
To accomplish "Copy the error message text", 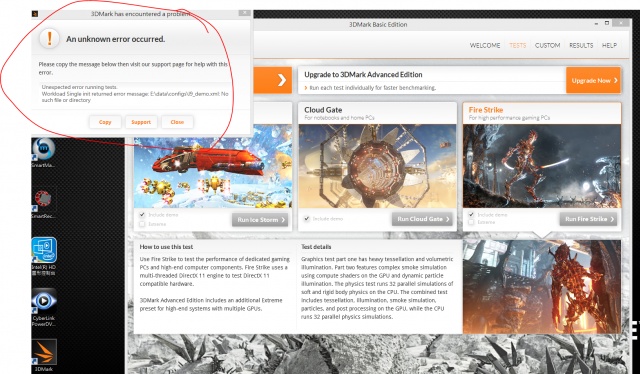I will pos(105,122).
